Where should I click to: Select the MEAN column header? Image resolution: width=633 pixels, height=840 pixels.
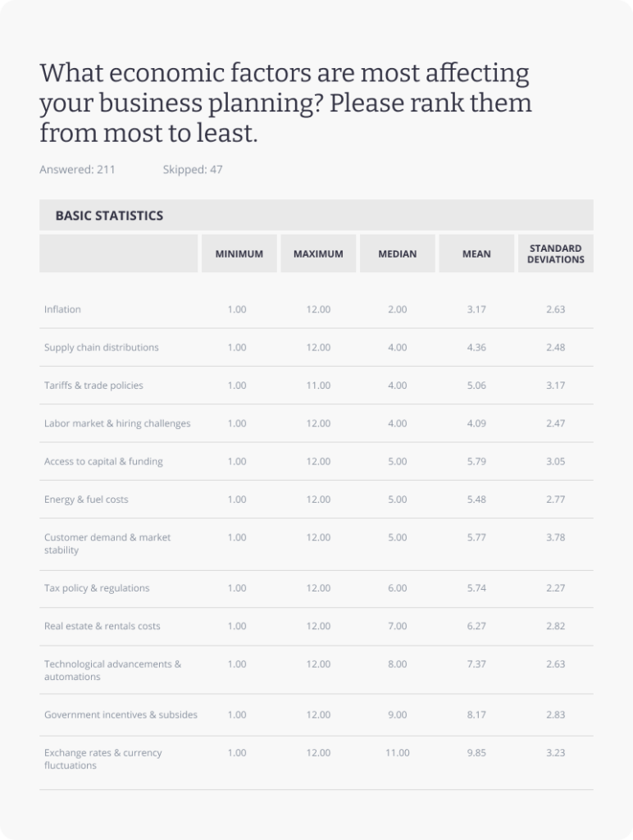pyautogui.click(x=476, y=253)
